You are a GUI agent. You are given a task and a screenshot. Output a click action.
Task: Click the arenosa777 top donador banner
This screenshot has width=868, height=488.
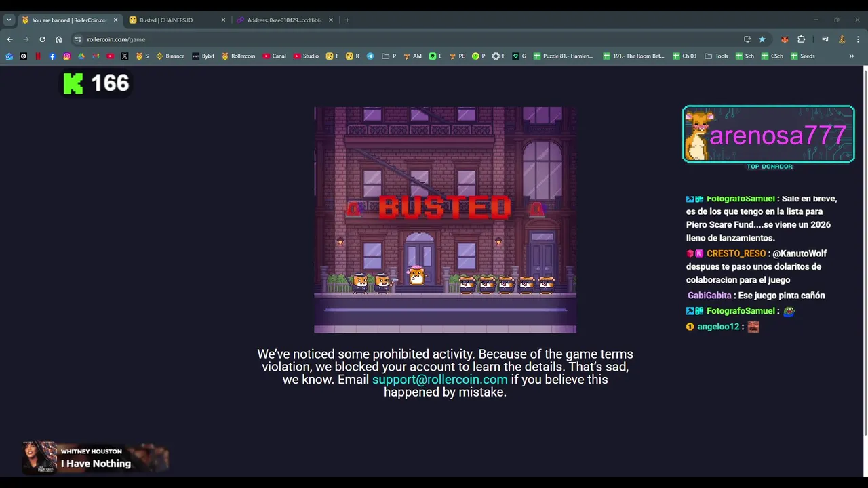point(768,134)
